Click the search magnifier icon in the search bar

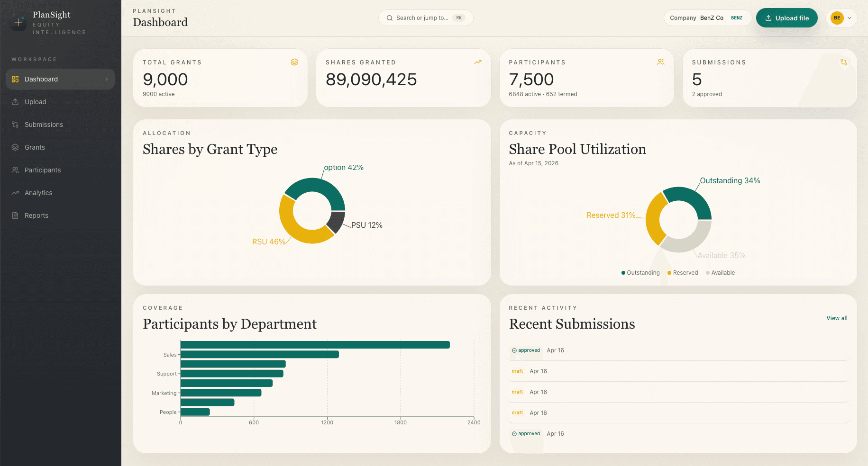(390, 18)
